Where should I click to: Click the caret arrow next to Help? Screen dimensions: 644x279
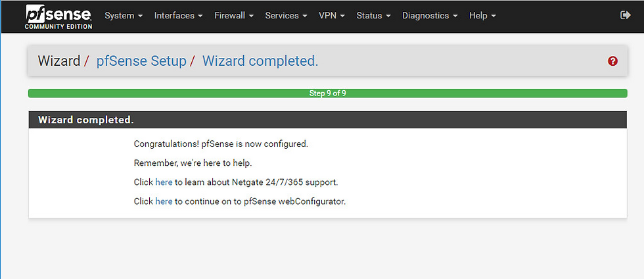(494, 16)
